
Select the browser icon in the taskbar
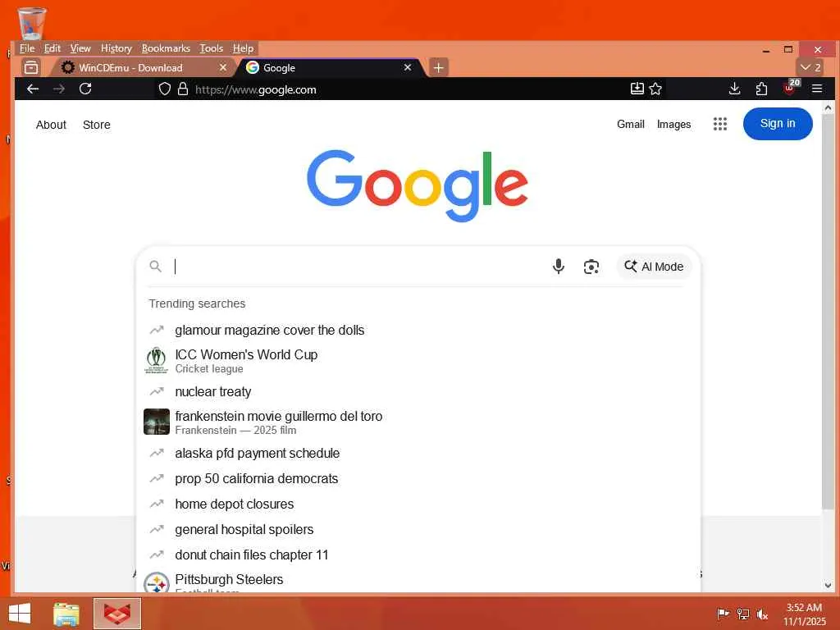[116, 614]
